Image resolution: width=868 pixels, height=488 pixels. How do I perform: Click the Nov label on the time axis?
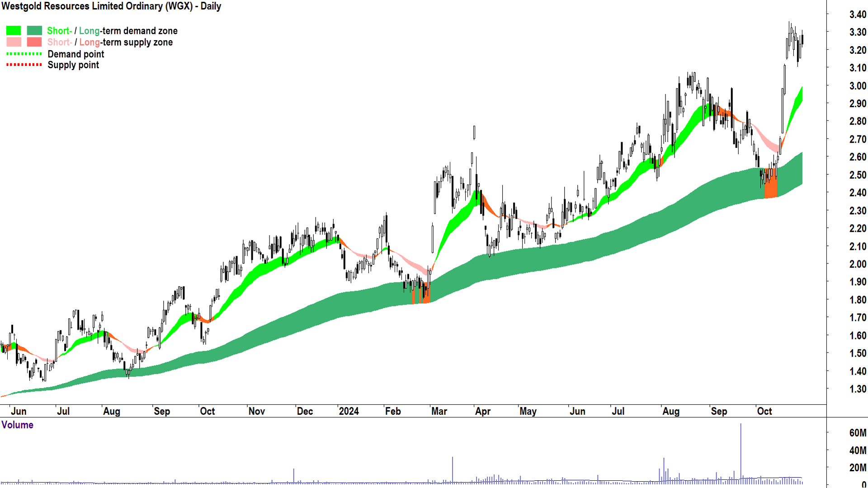click(x=256, y=411)
